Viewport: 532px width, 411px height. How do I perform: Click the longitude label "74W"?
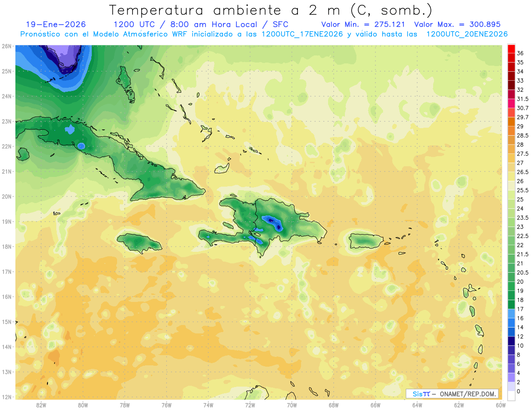coord(208,405)
